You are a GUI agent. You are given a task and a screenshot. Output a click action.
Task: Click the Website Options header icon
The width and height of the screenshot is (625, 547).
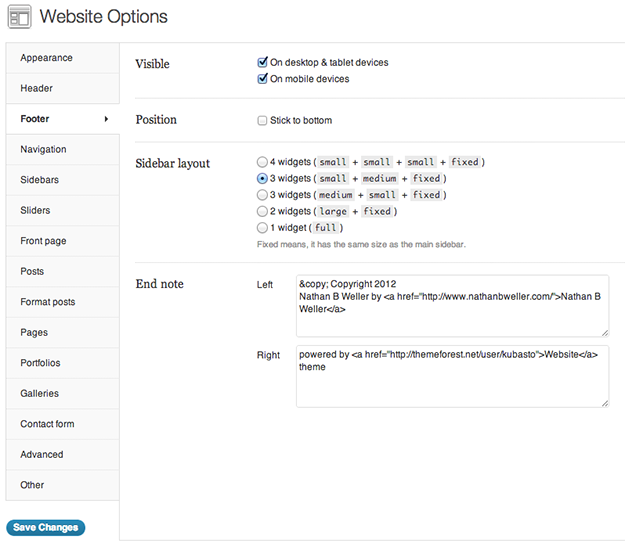20,18
